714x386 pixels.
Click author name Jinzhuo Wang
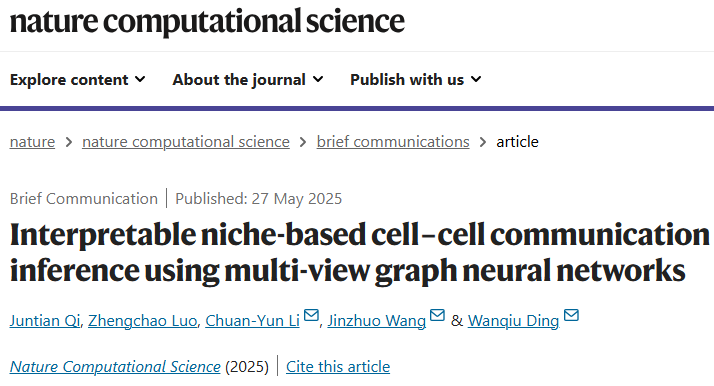pyautogui.click(x=377, y=321)
